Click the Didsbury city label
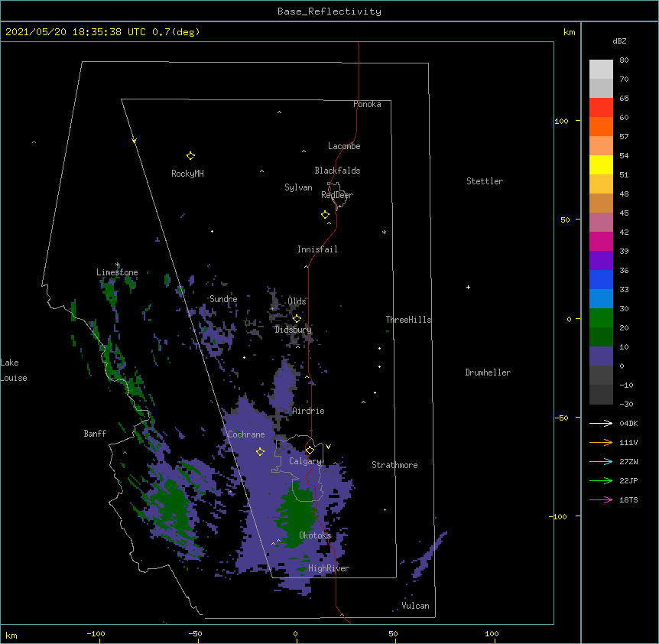The image size is (659, 644). 293,330
